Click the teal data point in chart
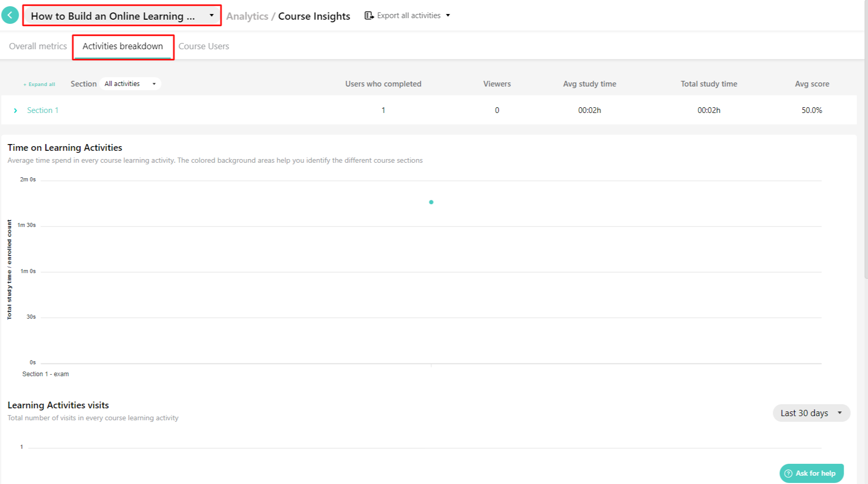Screen dimensions: 868x484 431,202
